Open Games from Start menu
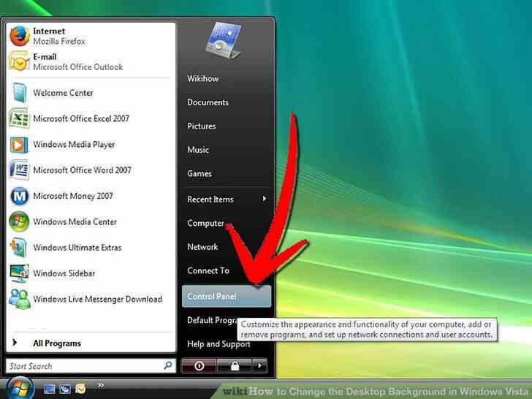Image resolution: width=532 pixels, height=399 pixels. [x=199, y=174]
